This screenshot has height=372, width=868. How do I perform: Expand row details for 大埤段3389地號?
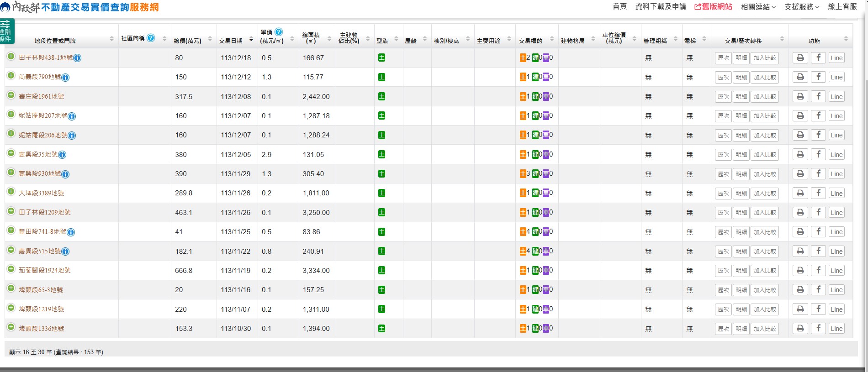point(11,192)
